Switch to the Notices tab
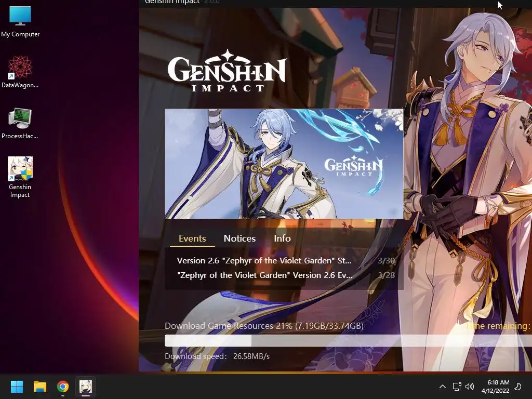532x399 pixels. click(x=240, y=238)
